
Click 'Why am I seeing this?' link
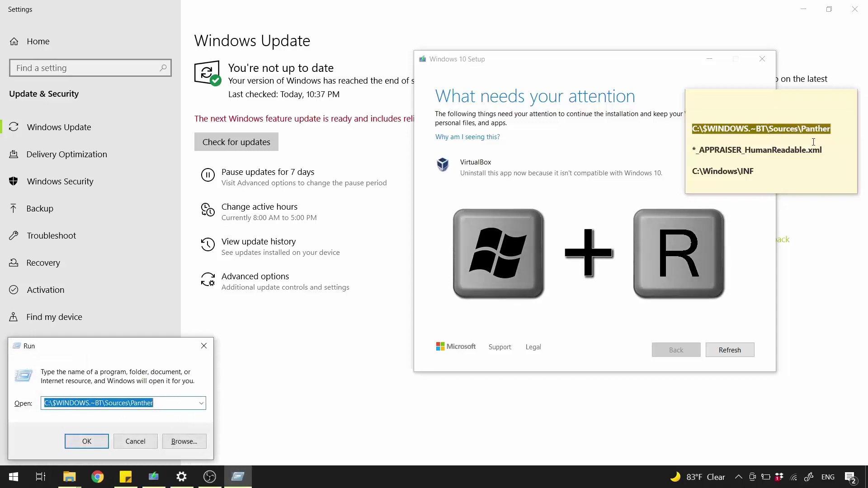467,137
